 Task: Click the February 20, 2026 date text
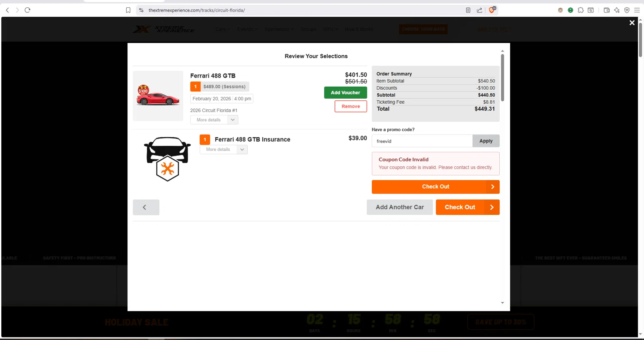[212, 99]
